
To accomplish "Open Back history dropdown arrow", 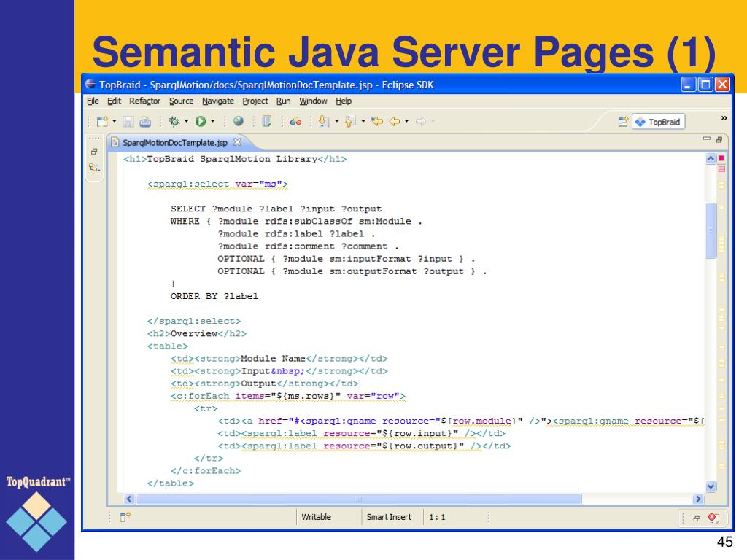I will pos(406,122).
